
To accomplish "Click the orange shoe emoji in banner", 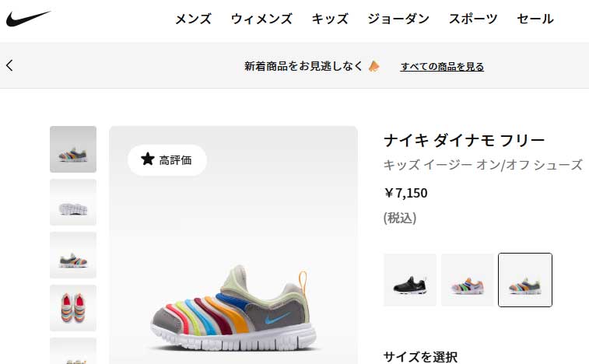I will tap(374, 66).
